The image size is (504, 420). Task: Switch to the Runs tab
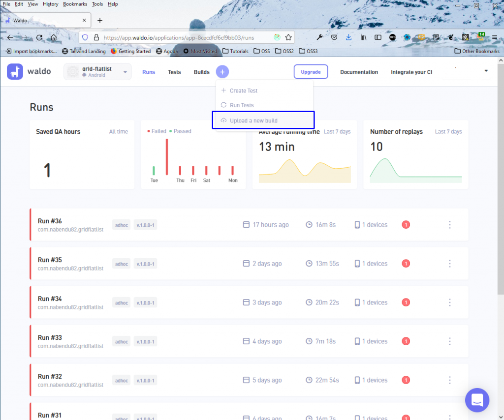click(x=149, y=72)
